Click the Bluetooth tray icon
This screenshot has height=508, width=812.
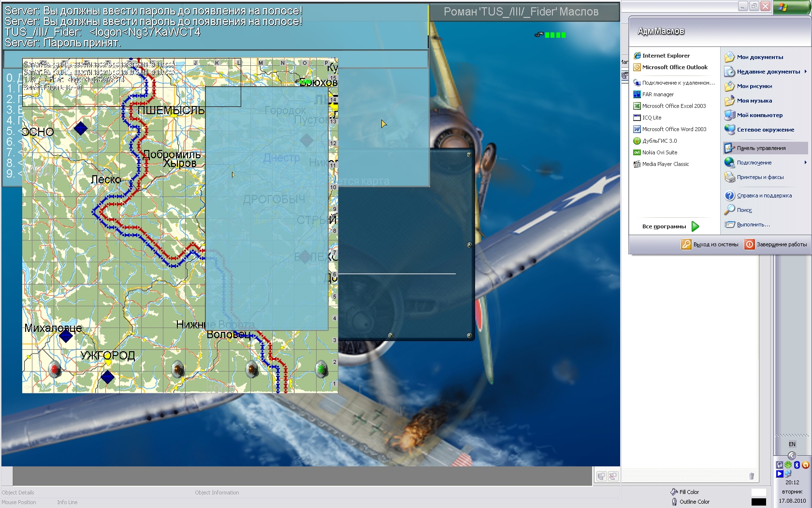click(797, 465)
